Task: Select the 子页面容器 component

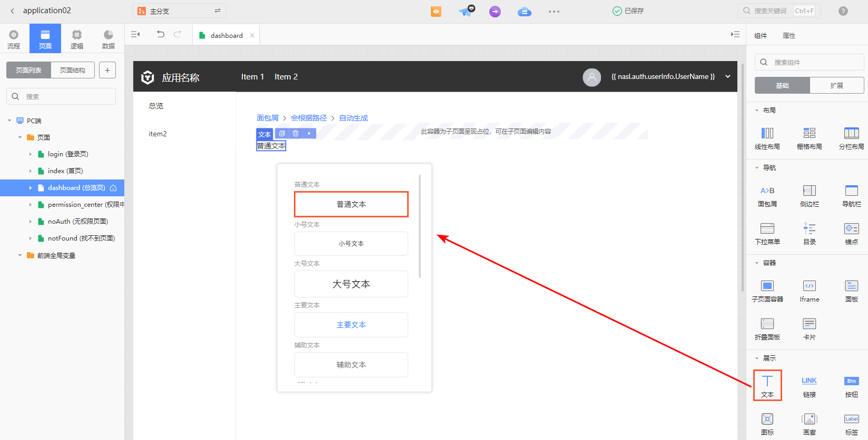Action: coord(767,291)
